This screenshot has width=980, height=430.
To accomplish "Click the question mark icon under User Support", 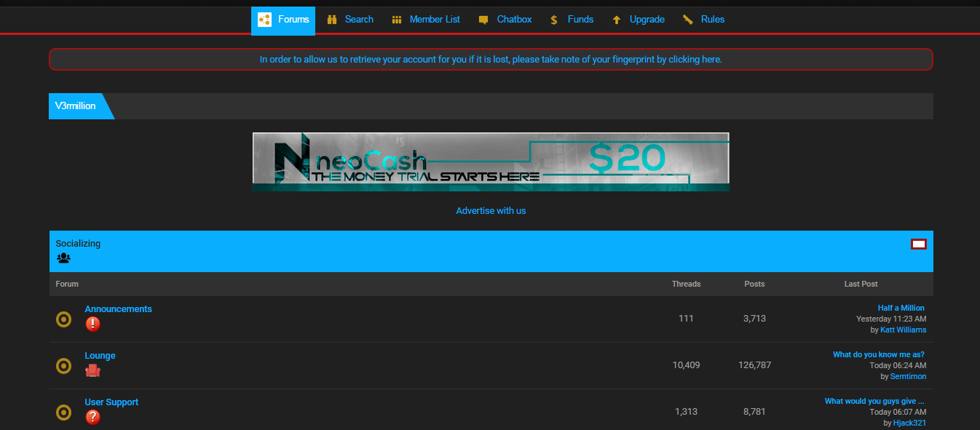I will [x=92, y=417].
